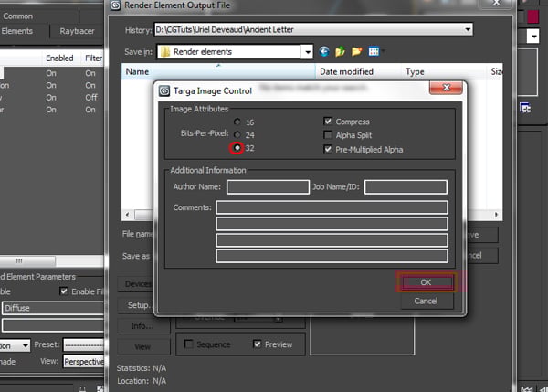
Task: Open the View menu icon
Action: click(x=374, y=52)
